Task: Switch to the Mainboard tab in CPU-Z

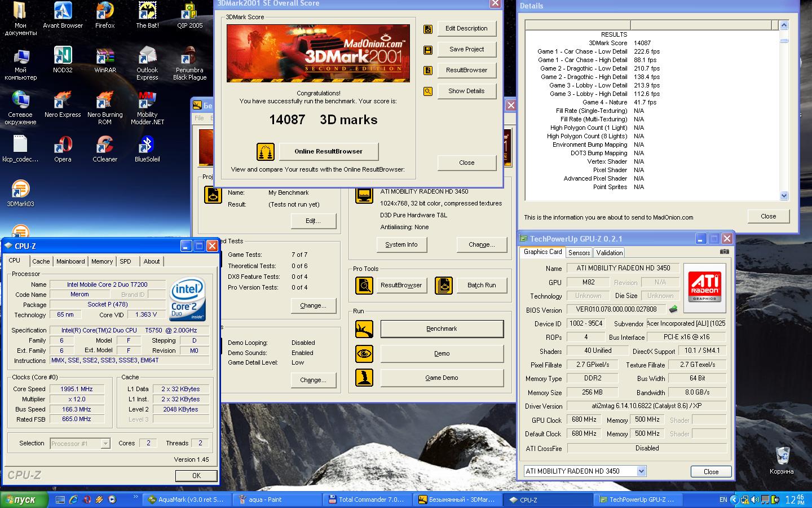Action: click(x=70, y=261)
